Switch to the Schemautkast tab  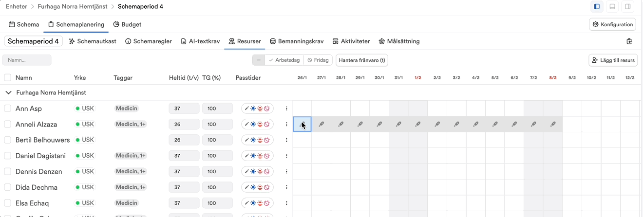pyautogui.click(x=93, y=41)
